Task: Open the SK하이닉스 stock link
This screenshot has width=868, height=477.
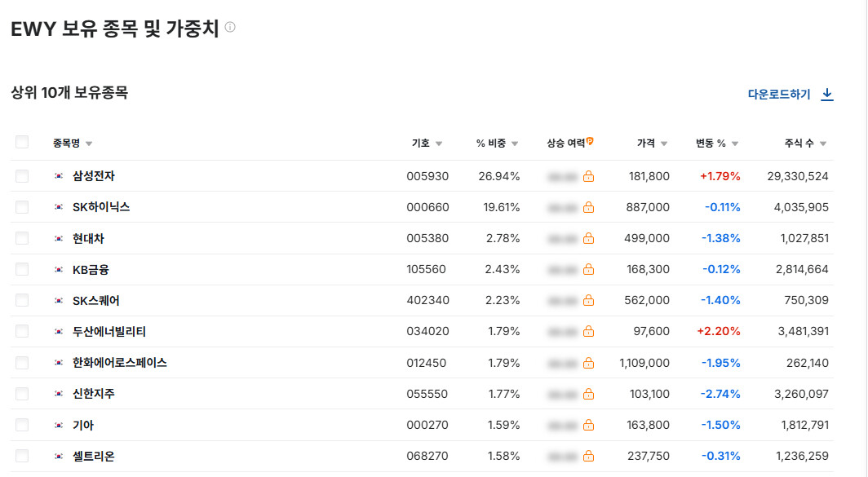Action: click(x=101, y=207)
